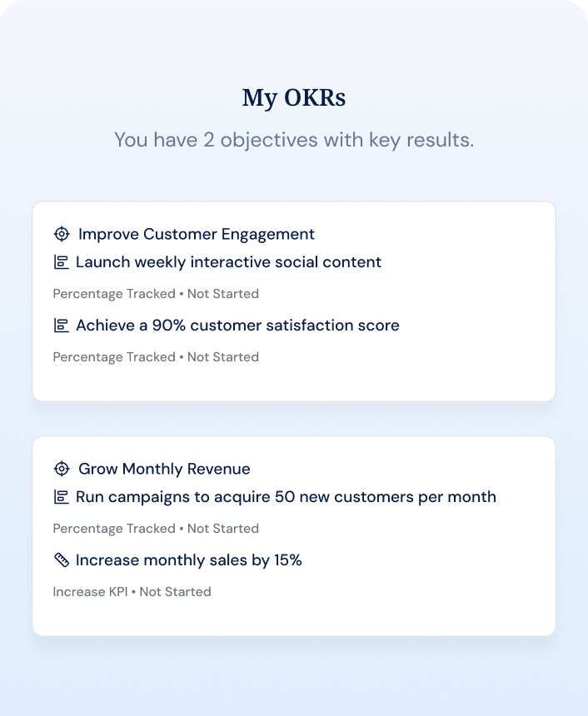
Task: Open the Increase monthly sales by 15% result
Action: pyautogui.click(x=188, y=560)
